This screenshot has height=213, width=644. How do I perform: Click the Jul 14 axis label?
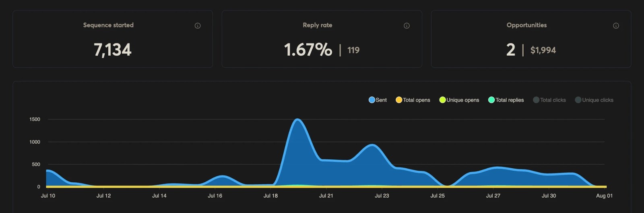(159, 196)
